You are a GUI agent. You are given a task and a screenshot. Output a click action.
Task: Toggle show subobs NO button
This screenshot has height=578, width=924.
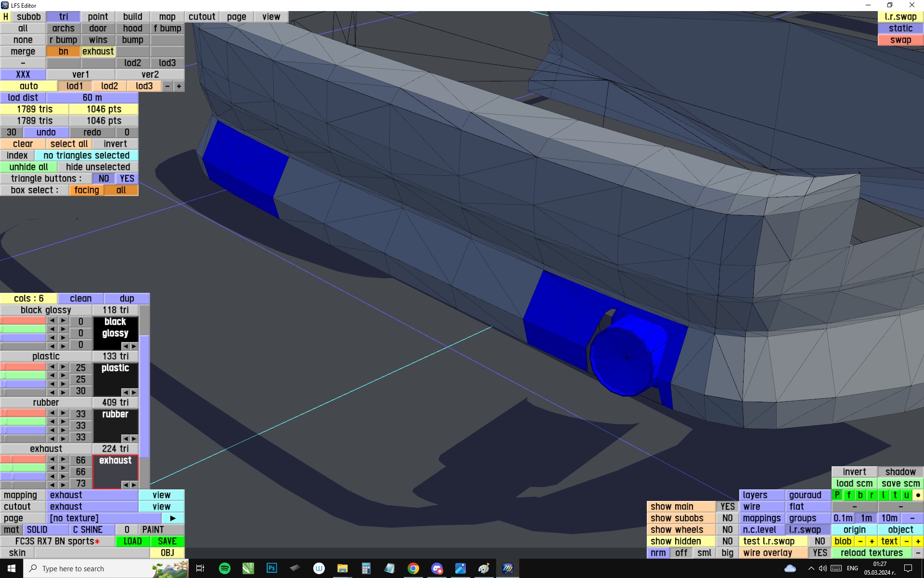[x=727, y=518]
